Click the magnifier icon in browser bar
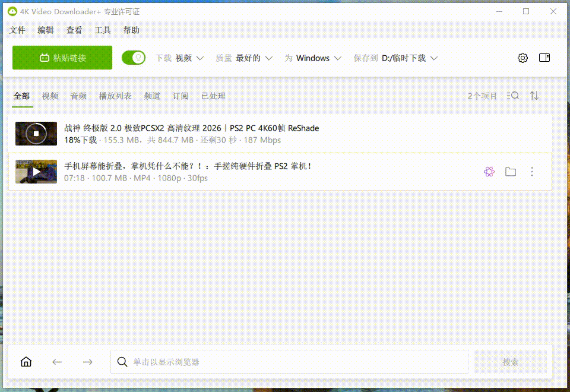 [x=122, y=362]
